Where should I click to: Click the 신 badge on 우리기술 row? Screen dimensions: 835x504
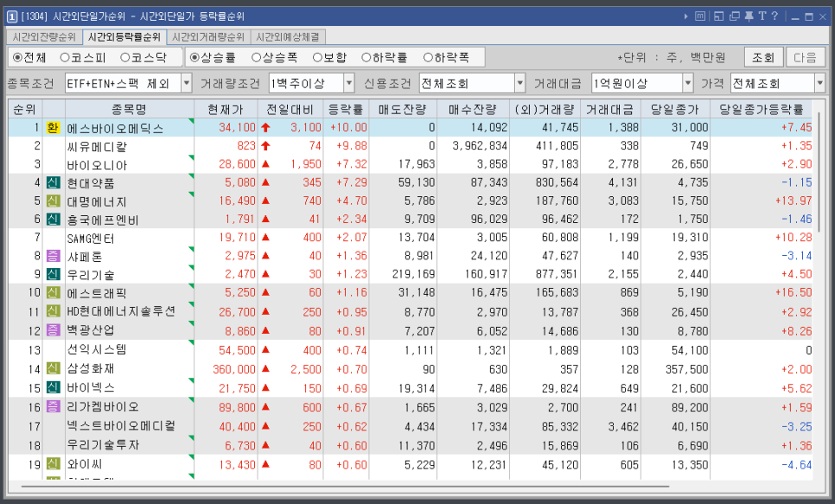(x=53, y=274)
